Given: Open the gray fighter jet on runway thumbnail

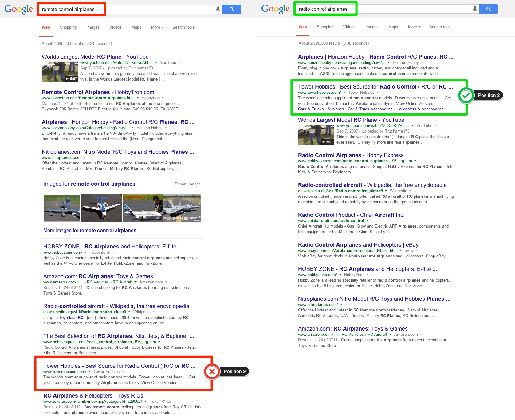Looking at the screenshot, I should [182, 208].
